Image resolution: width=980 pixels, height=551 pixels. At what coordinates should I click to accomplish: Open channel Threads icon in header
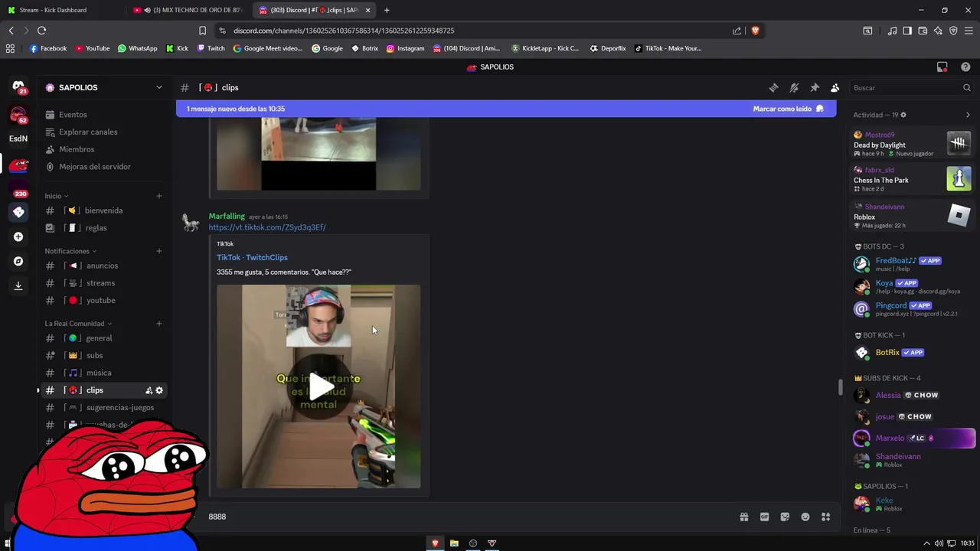(773, 88)
